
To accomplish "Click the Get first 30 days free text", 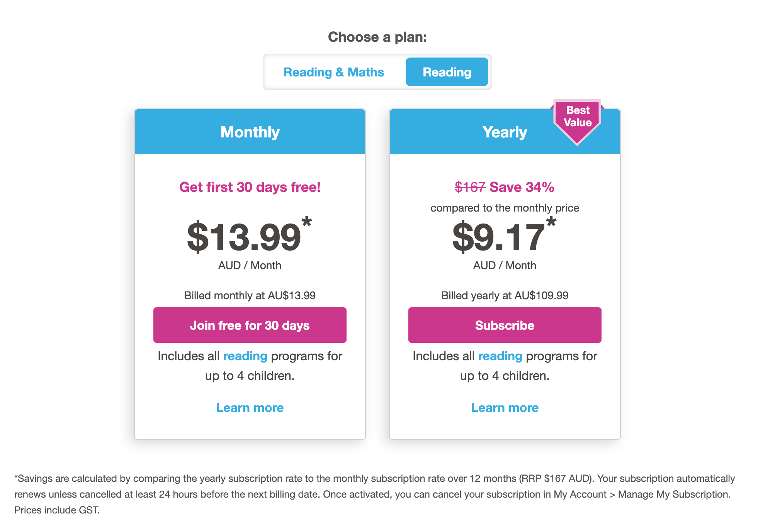I will (x=250, y=187).
